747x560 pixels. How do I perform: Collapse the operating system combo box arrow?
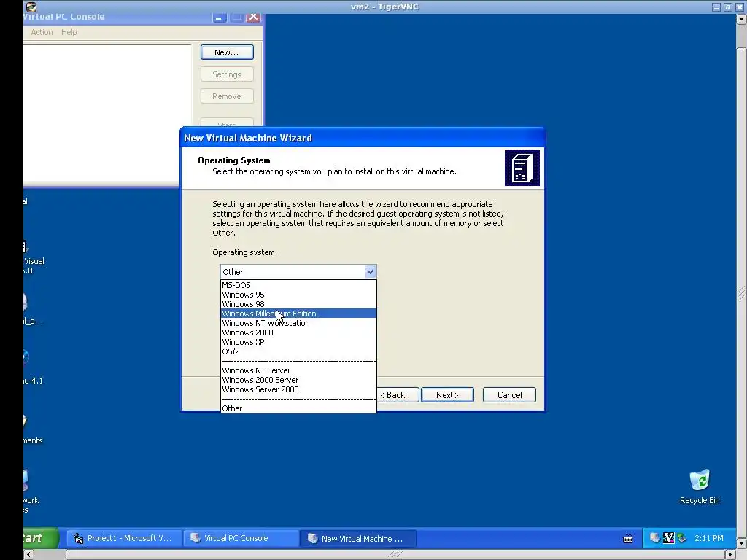coord(370,272)
